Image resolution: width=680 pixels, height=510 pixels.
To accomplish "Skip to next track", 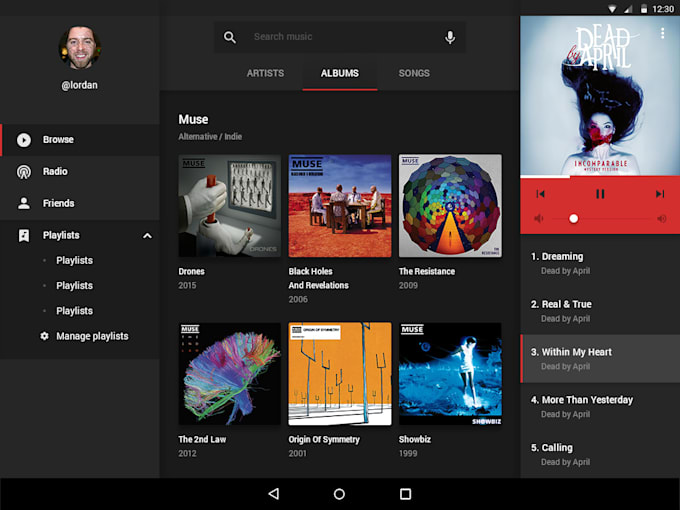I will [660, 194].
